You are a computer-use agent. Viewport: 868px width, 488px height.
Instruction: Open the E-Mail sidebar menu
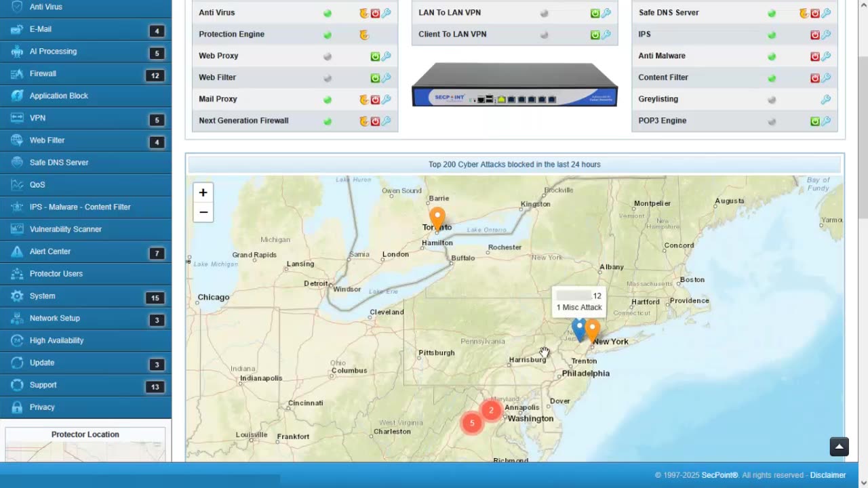tap(85, 30)
